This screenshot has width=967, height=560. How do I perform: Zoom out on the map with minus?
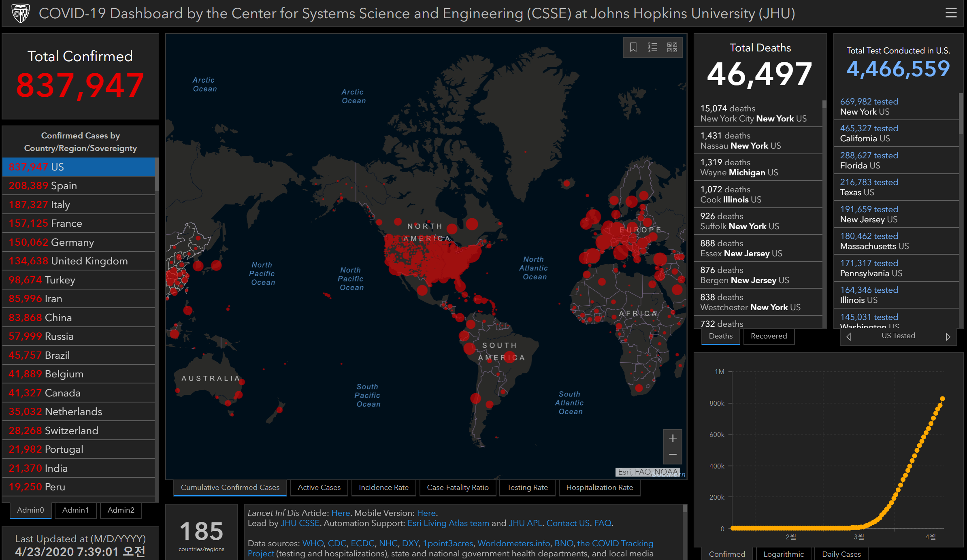tap(673, 455)
